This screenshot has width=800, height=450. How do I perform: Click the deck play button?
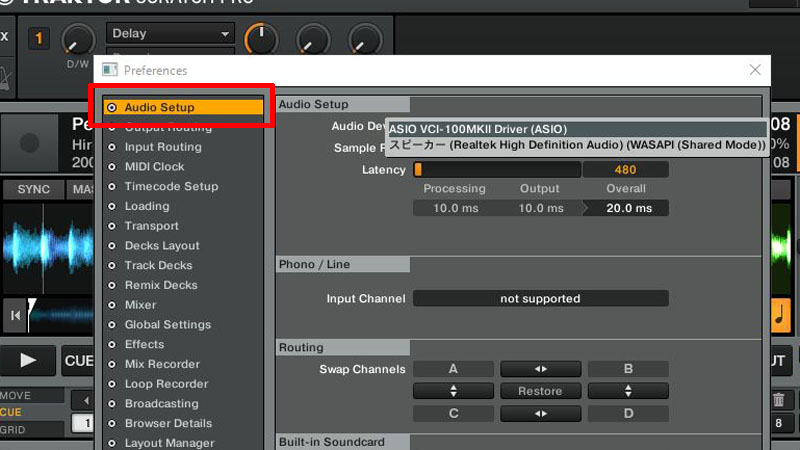tap(28, 360)
